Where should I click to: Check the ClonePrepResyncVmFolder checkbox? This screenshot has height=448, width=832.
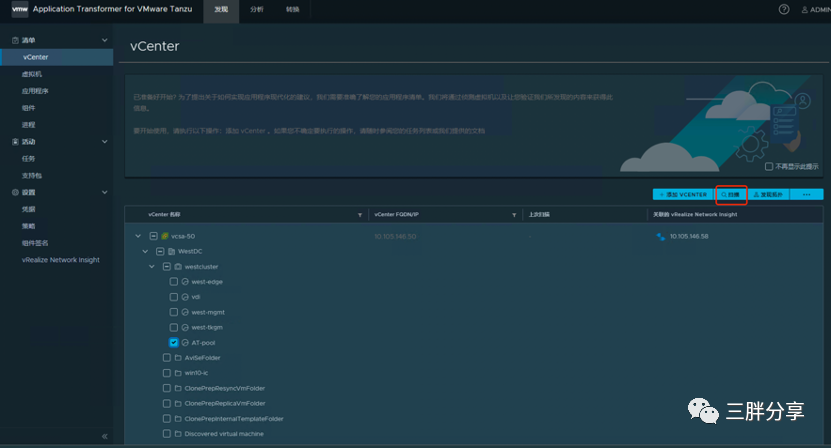(x=167, y=388)
